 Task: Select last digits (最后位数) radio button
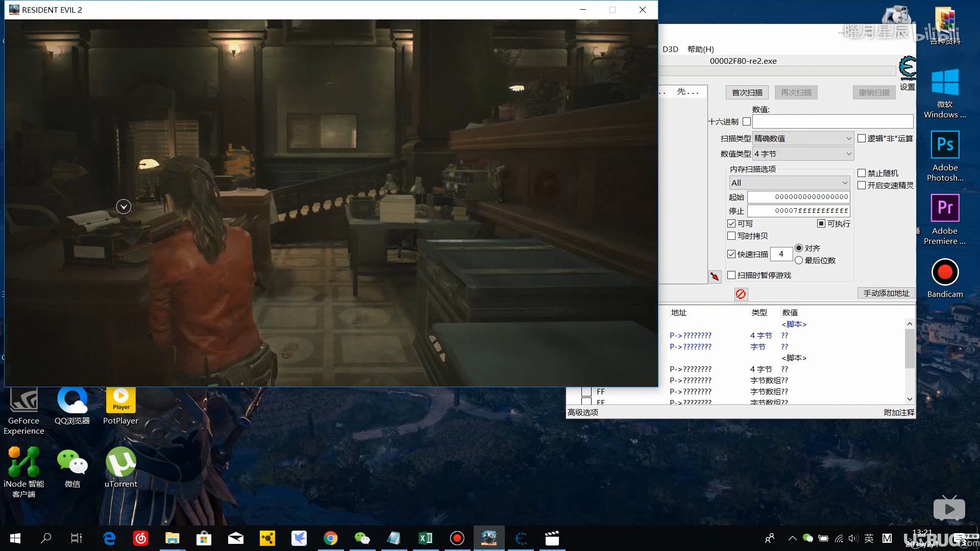(799, 260)
